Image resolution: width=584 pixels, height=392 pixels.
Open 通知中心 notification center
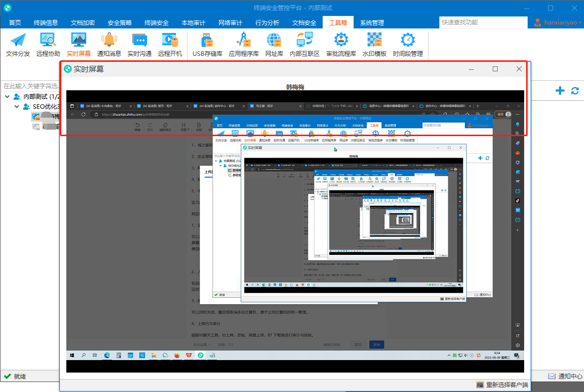click(566, 377)
